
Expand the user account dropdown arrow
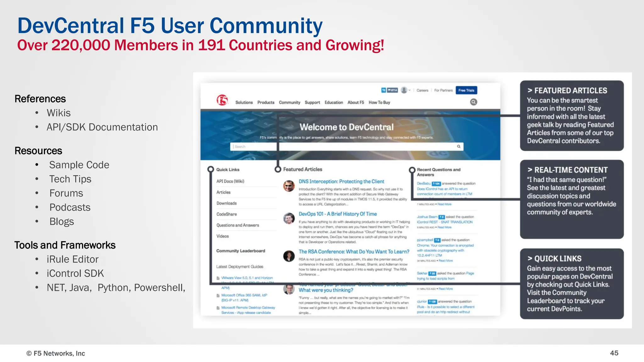click(x=409, y=90)
